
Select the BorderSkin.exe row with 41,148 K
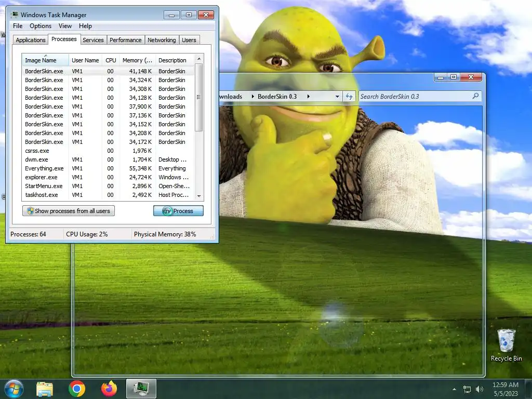click(x=108, y=71)
